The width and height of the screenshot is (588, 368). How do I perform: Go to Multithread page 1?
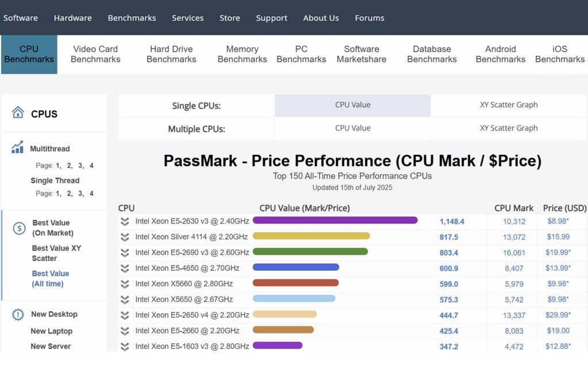point(58,166)
